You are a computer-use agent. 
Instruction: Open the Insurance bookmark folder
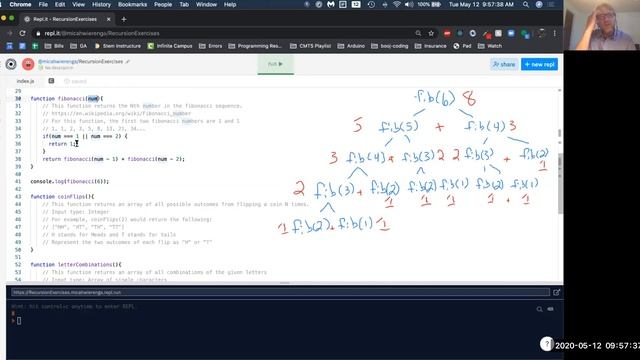[431, 46]
